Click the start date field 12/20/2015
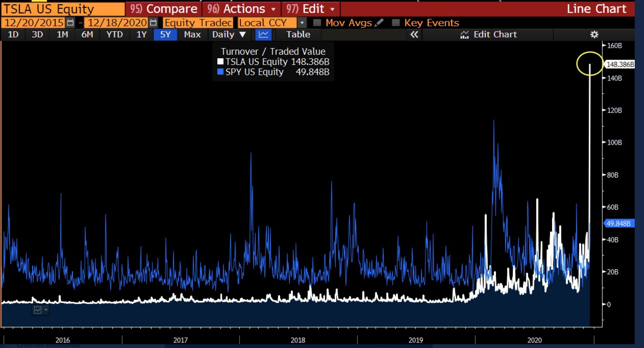Screen dimensions: 644x348 click(34, 23)
